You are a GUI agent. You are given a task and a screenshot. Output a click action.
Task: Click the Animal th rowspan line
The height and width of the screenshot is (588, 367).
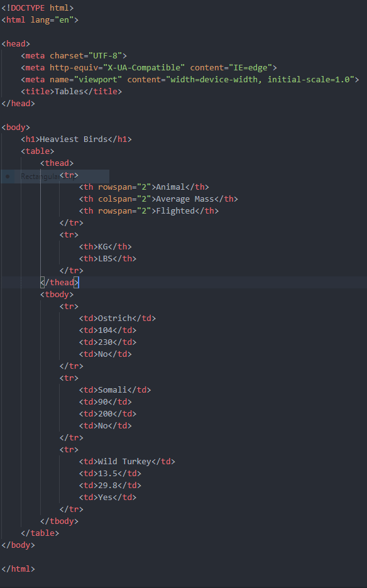pos(144,187)
